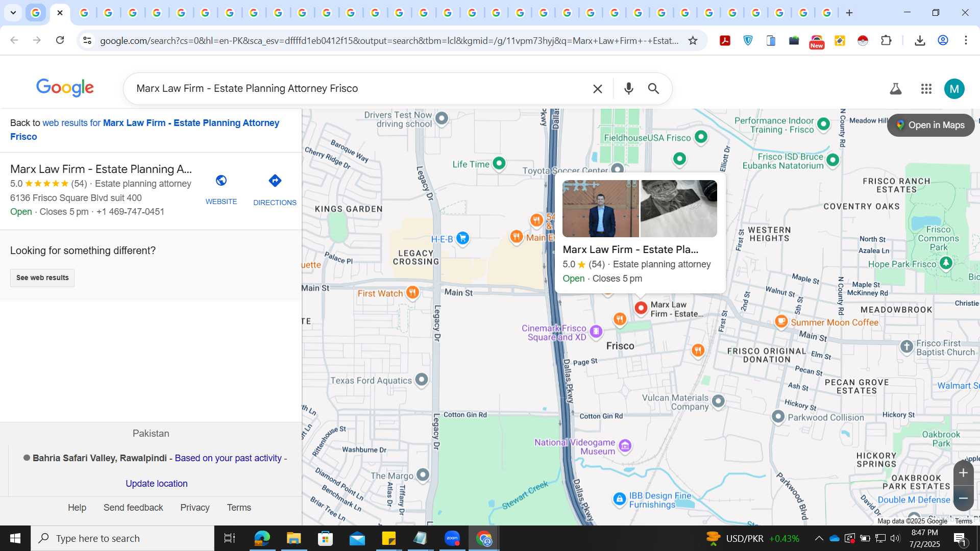The height and width of the screenshot is (551, 980).
Task: Open a new browser tab
Action: click(849, 13)
